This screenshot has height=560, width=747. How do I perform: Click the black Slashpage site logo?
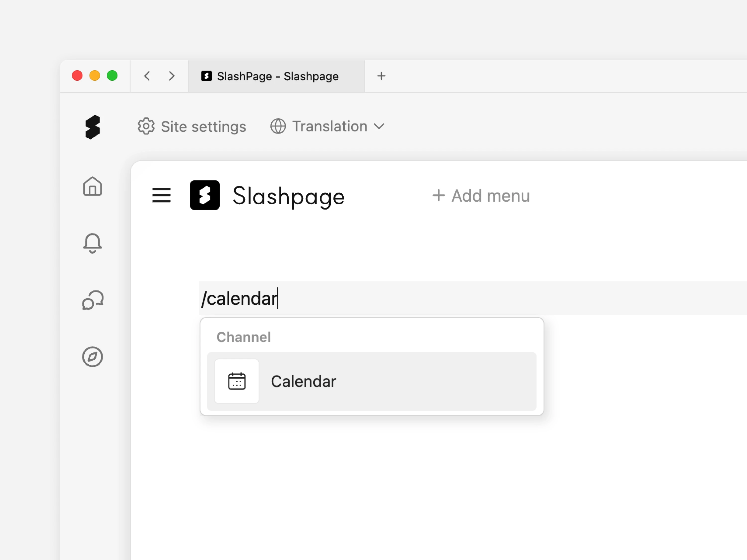tap(205, 195)
